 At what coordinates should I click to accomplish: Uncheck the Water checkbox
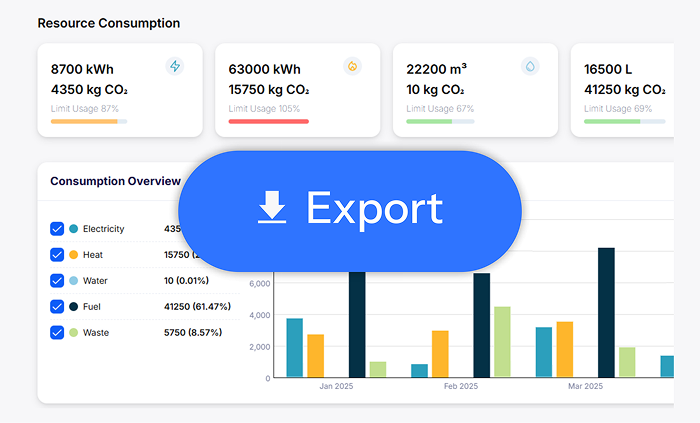point(57,281)
